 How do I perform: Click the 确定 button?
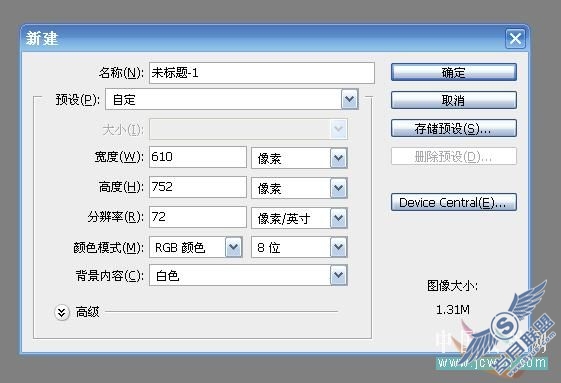[454, 72]
